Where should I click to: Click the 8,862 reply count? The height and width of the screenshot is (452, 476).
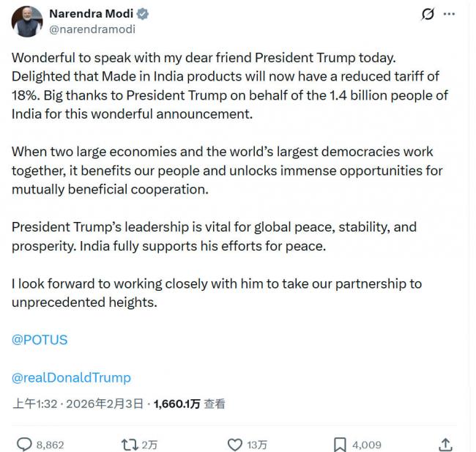(50, 445)
